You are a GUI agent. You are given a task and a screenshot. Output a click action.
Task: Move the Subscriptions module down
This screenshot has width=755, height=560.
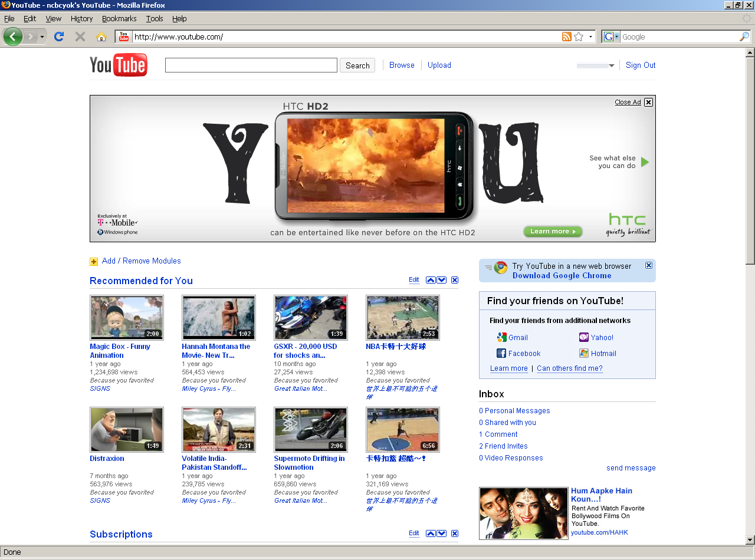click(x=441, y=533)
